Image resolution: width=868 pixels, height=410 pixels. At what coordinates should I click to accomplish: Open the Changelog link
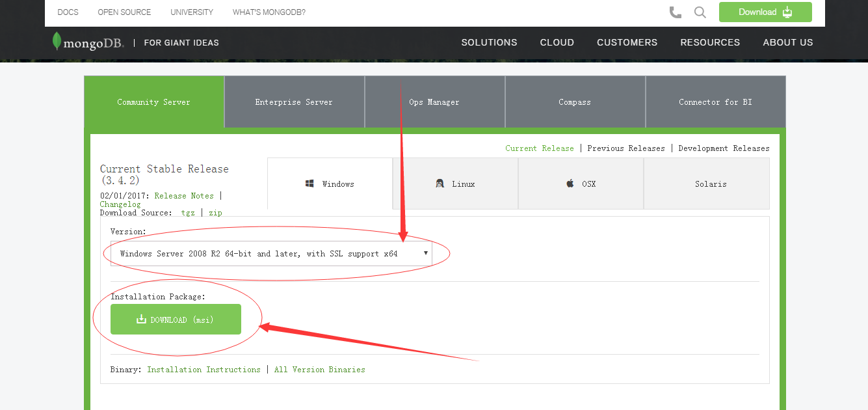pos(120,204)
